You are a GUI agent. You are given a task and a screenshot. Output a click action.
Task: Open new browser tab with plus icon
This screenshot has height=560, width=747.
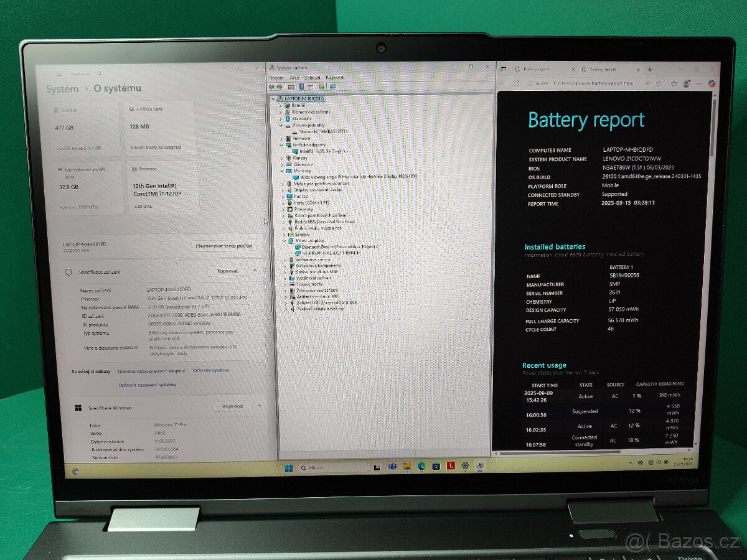[650, 70]
